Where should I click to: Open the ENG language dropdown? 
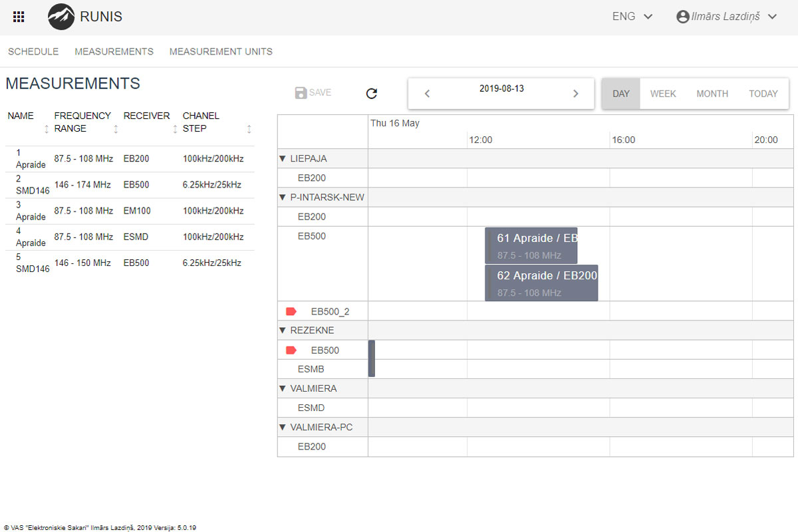632,17
